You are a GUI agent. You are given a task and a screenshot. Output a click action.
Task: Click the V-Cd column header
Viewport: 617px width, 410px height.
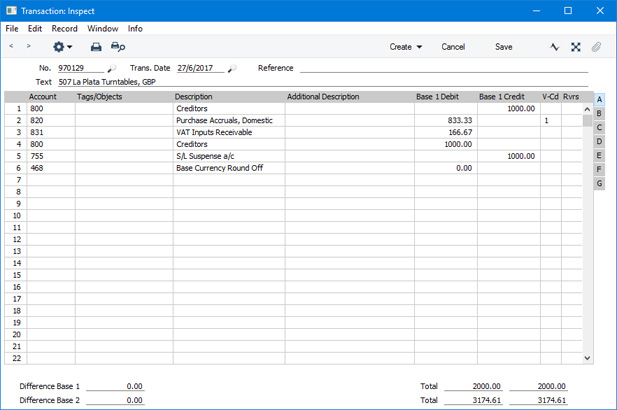click(x=550, y=97)
